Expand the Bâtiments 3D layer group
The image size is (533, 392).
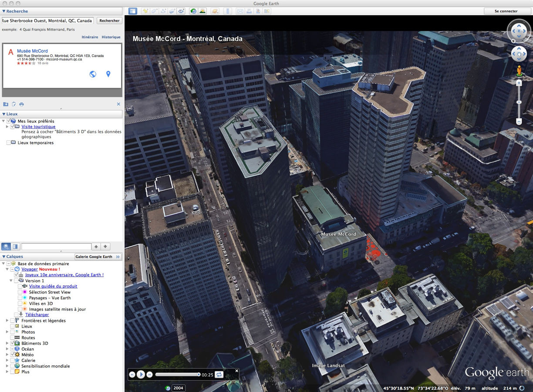7,343
